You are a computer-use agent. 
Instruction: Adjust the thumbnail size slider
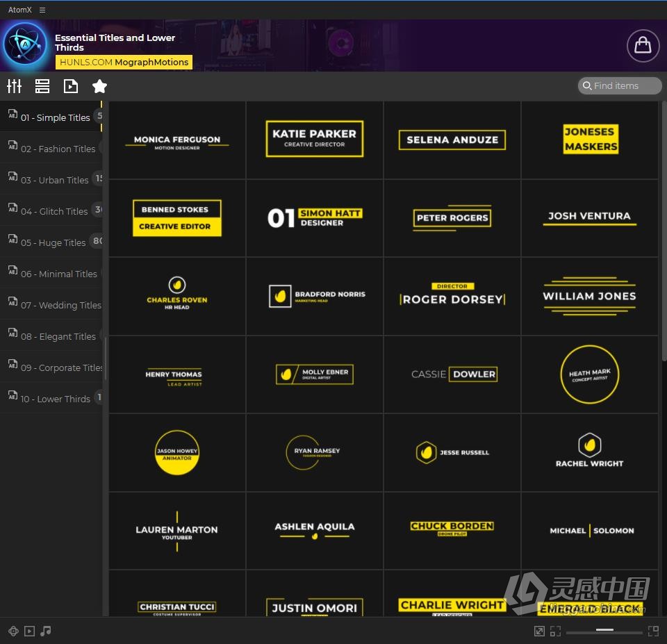604,630
